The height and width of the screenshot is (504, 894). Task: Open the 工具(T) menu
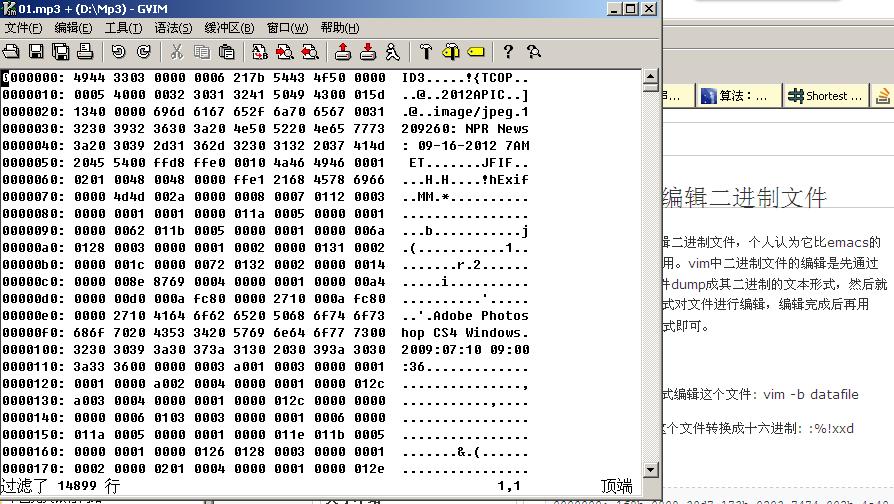pos(123,28)
